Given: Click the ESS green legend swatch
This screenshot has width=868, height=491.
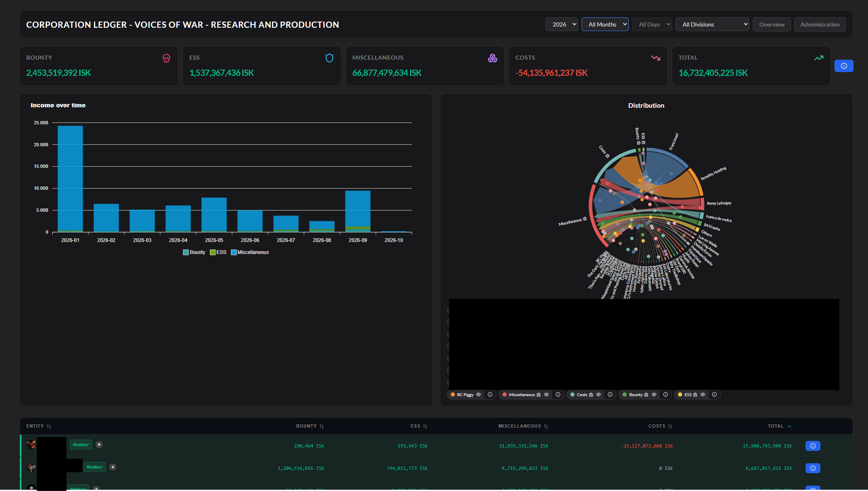Looking at the screenshot, I should point(213,252).
